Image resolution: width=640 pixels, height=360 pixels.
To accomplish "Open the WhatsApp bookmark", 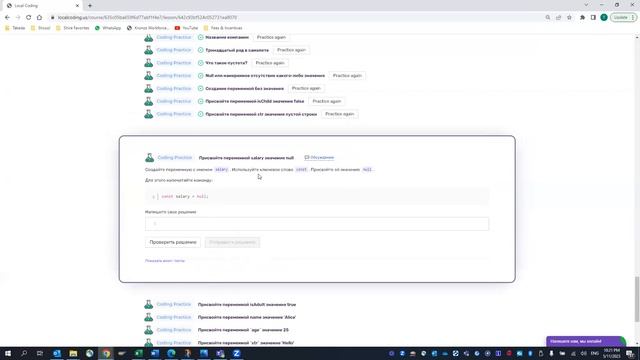I will pos(108,28).
